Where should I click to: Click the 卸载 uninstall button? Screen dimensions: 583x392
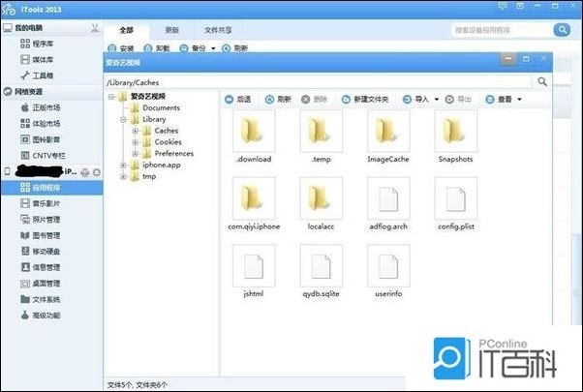click(x=157, y=48)
